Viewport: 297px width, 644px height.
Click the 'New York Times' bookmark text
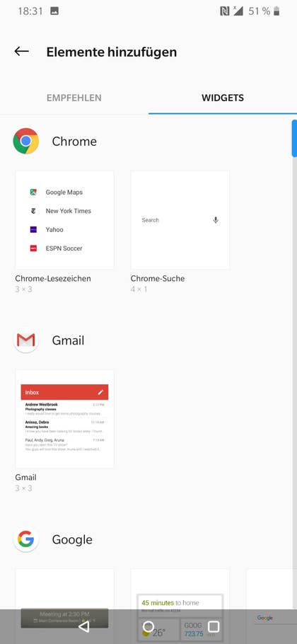click(69, 211)
